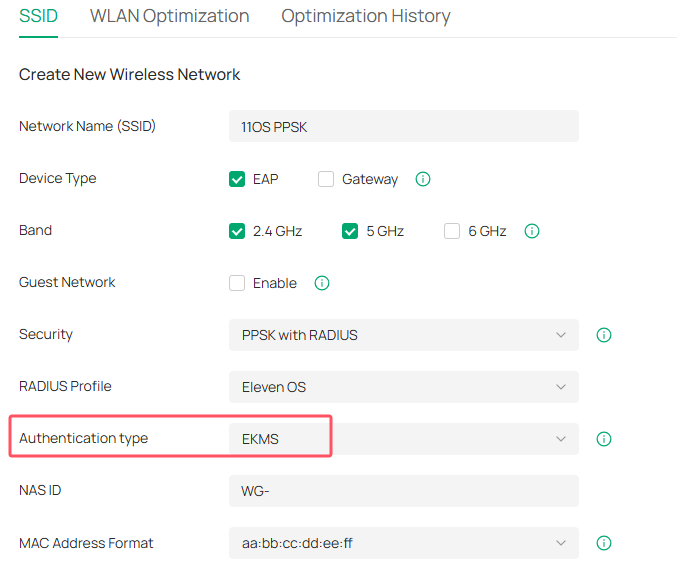
Task: Open the Security dropdown showing PPSK with RADIUS
Action: click(403, 335)
